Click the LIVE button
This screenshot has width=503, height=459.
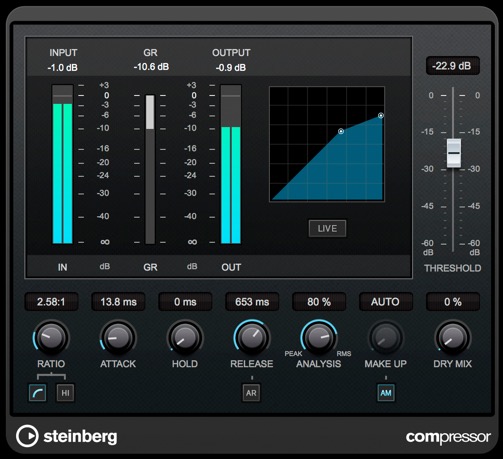click(x=327, y=228)
